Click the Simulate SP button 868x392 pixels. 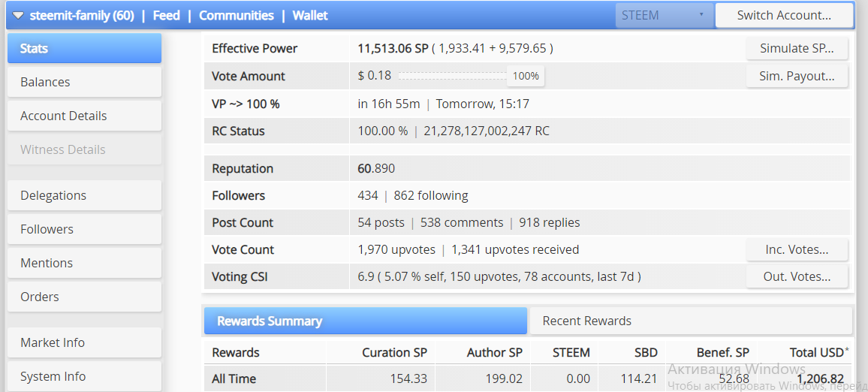(797, 48)
